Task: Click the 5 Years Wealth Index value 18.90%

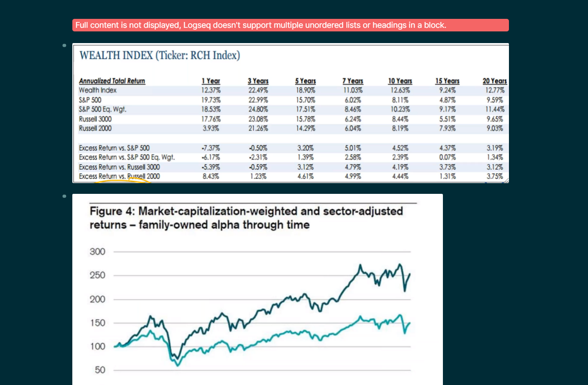Action: point(305,91)
